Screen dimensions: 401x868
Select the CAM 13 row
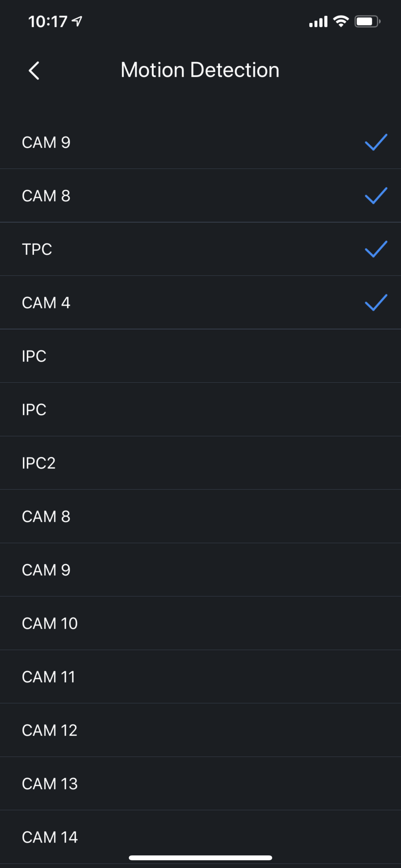point(200,784)
